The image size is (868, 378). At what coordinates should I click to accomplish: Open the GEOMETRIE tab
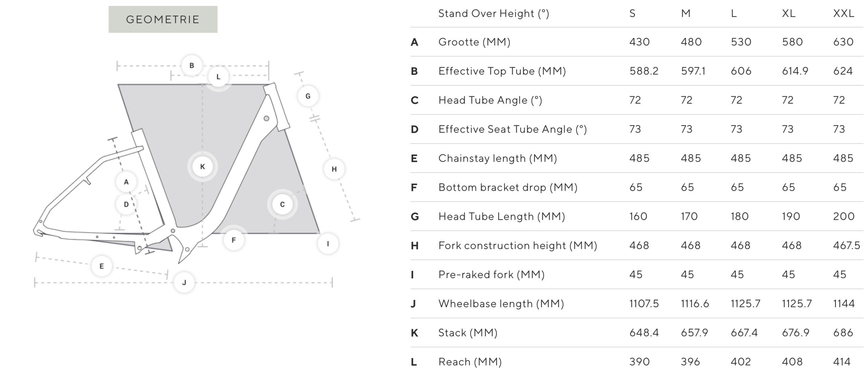click(x=163, y=19)
